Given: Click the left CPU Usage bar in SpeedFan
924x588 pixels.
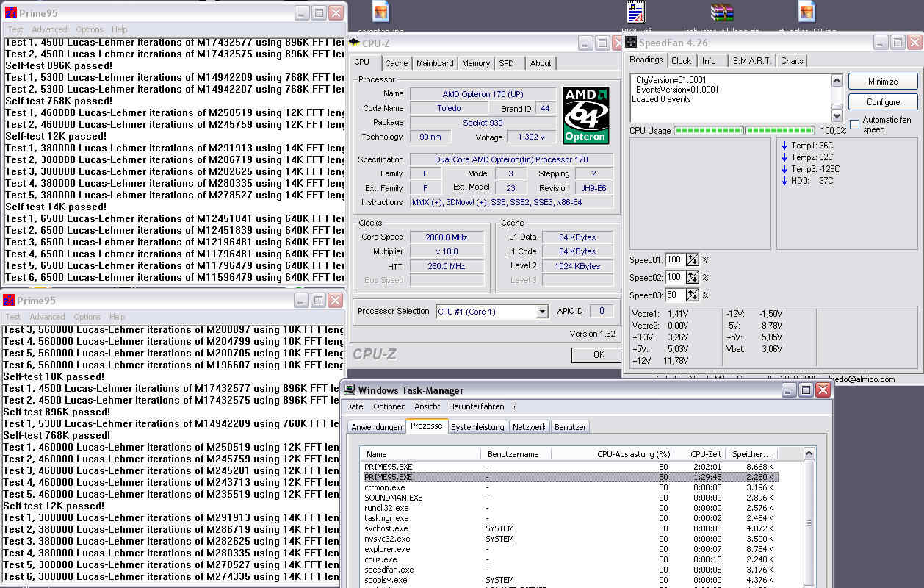Looking at the screenshot, I should tap(708, 131).
